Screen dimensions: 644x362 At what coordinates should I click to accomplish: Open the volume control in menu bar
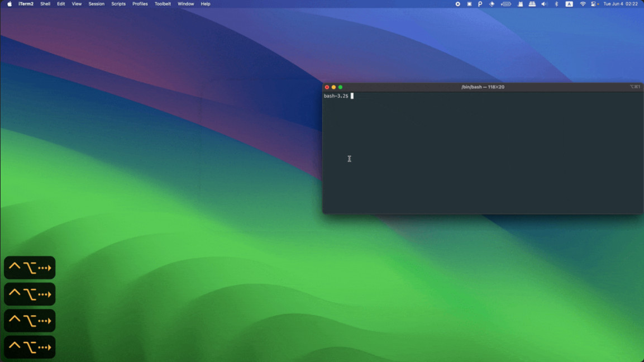coord(544,4)
